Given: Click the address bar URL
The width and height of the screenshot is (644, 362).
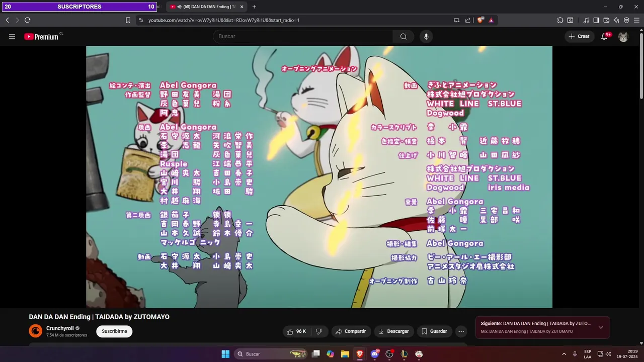Looking at the screenshot, I should [224, 20].
